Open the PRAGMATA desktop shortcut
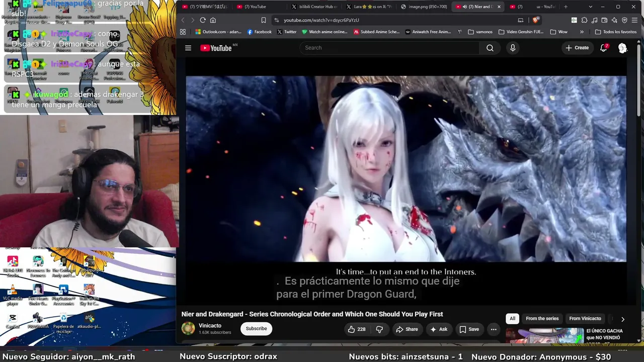The width and height of the screenshot is (644, 362). coord(38,322)
